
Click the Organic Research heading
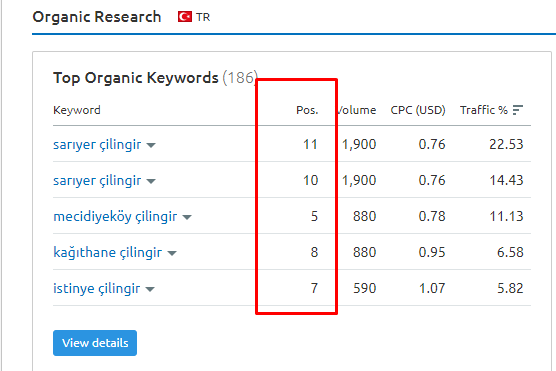(97, 17)
